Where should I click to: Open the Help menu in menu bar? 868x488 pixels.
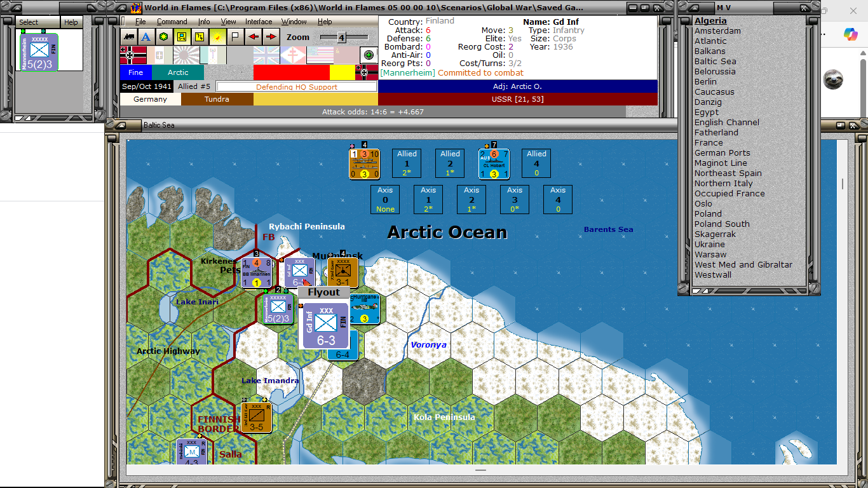pyautogui.click(x=325, y=22)
